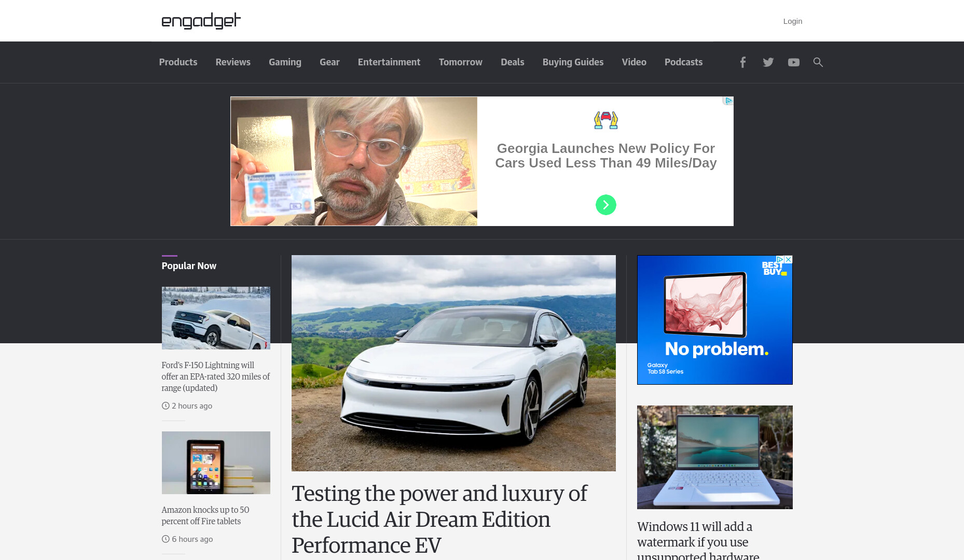
Task: Click the Windows 11 laptop thumbnail
Action: (x=714, y=457)
